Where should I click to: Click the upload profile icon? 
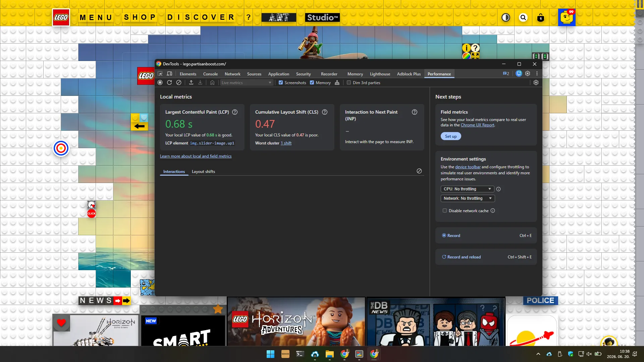point(191,82)
